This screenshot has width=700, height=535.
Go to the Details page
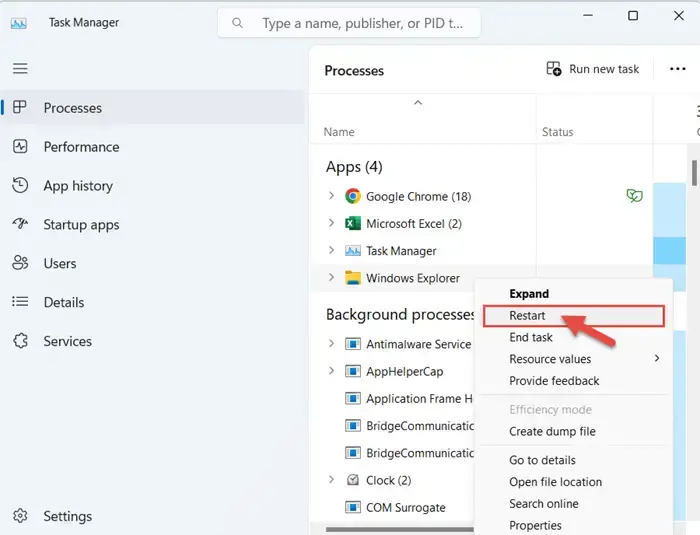tap(63, 302)
